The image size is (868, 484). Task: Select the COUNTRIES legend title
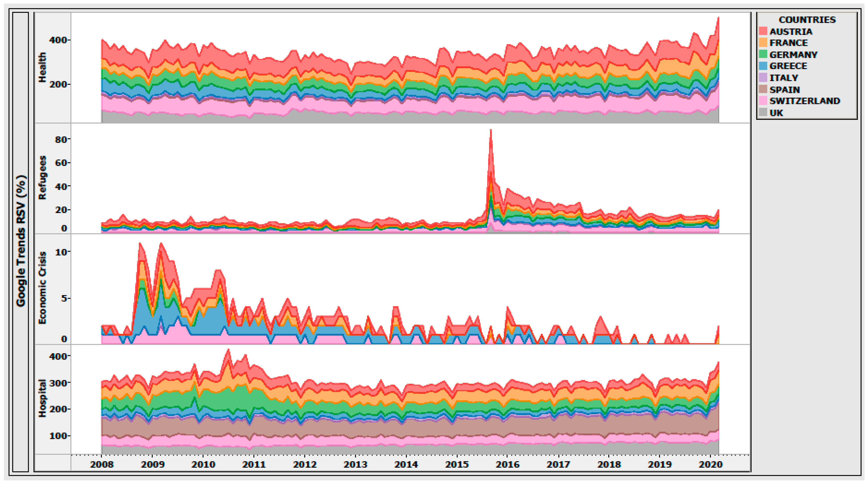pos(807,20)
